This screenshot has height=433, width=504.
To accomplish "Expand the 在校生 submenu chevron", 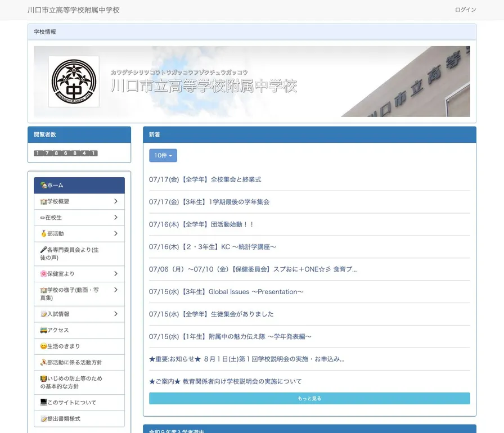I will [x=116, y=218].
